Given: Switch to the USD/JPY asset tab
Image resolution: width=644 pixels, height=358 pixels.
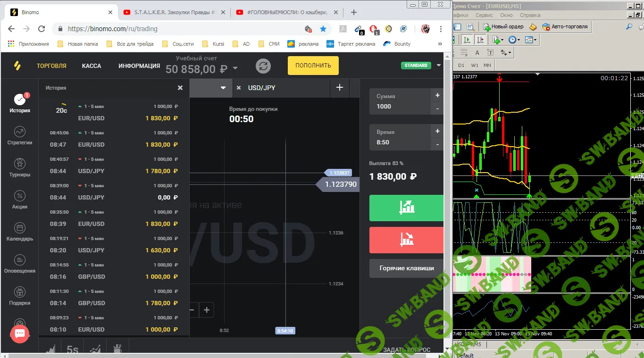Looking at the screenshot, I should point(262,88).
